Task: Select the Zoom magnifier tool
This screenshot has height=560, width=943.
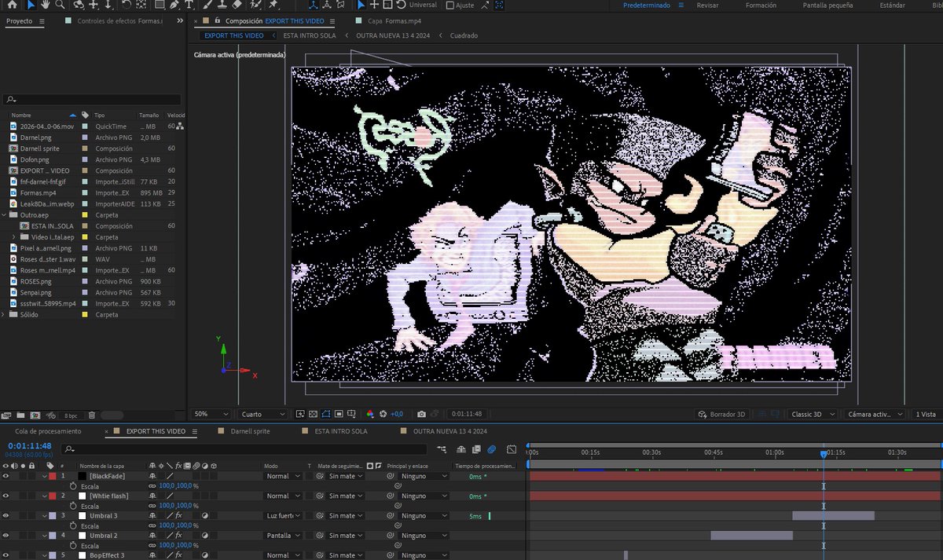Action: (59, 5)
